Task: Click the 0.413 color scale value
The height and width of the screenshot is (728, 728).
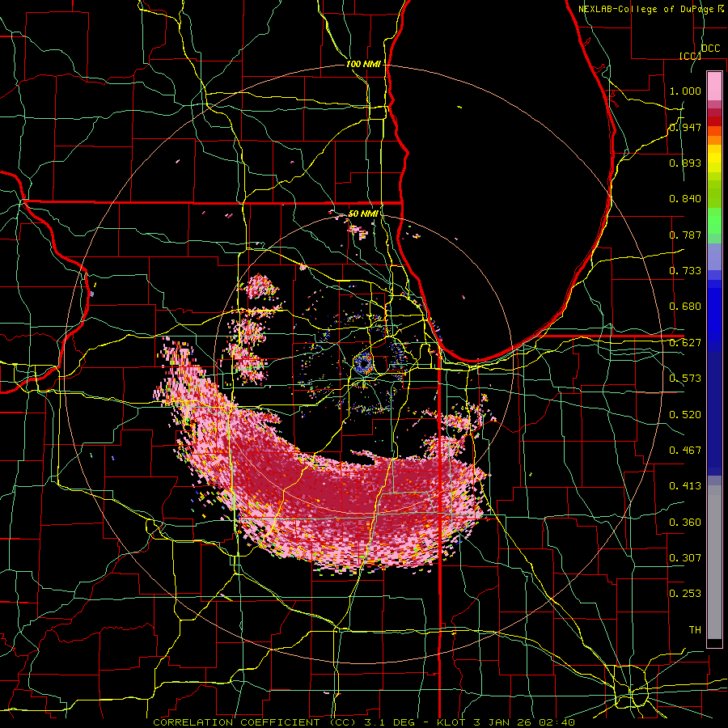Action: click(x=685, y=486)
